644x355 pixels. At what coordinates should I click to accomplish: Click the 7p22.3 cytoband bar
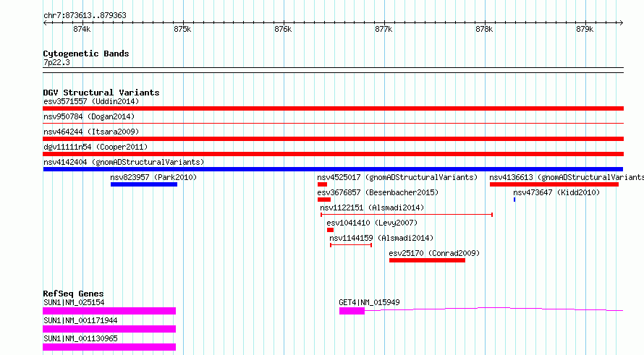333,70
